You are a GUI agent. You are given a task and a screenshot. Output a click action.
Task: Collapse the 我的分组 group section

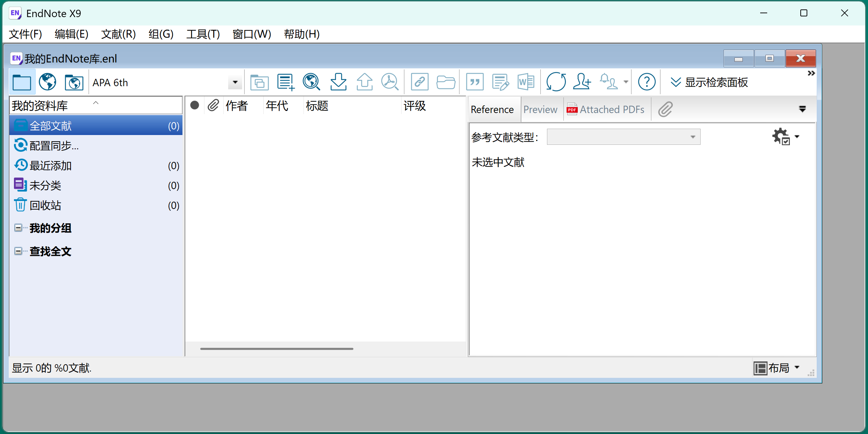pyautogui.click(x=18, y=228)
